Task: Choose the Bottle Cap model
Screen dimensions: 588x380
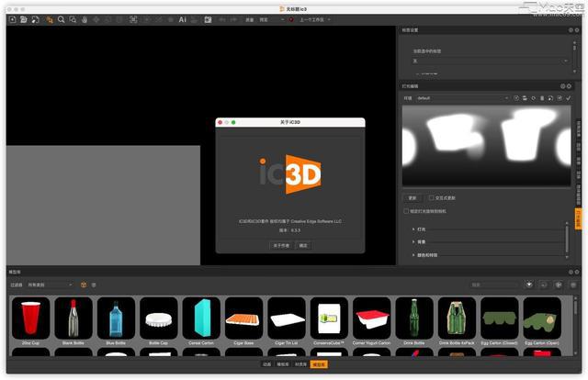Action: [159, 319]
